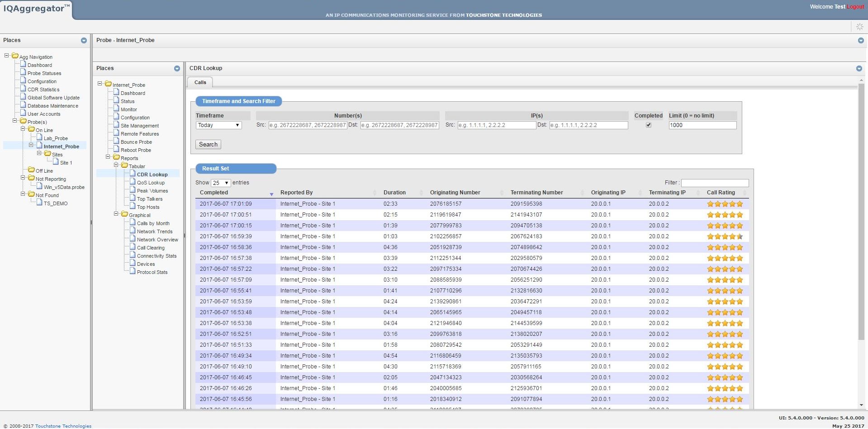Viewport: 868px width, 429px height.
Task: Collapse the CDR Lookup panel arrow icon
Action: [859, 69]
